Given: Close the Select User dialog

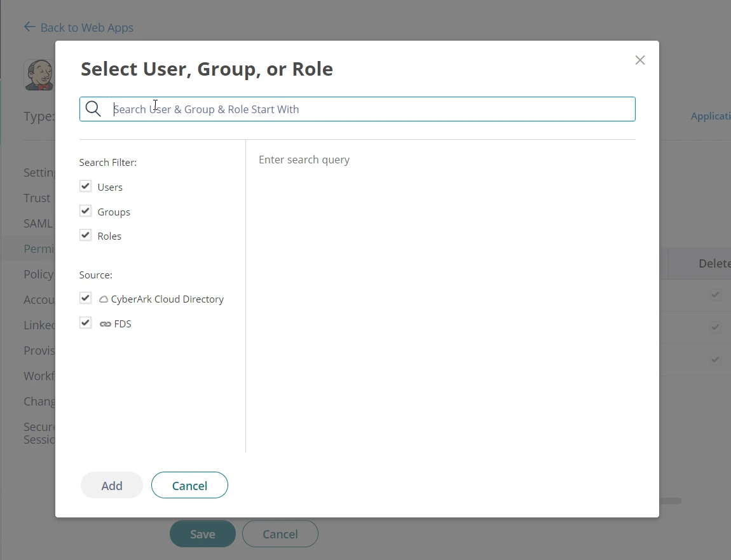Looking at the screenshot, I should point(639,60).
